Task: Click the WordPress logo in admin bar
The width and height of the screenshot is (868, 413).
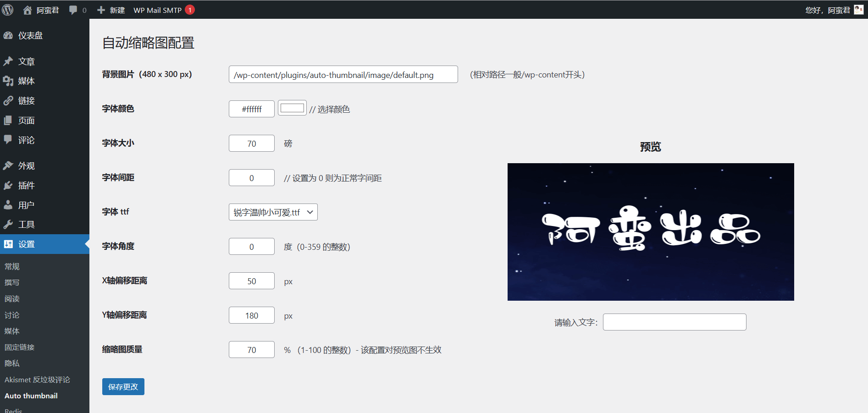Action: click(7, 9)
